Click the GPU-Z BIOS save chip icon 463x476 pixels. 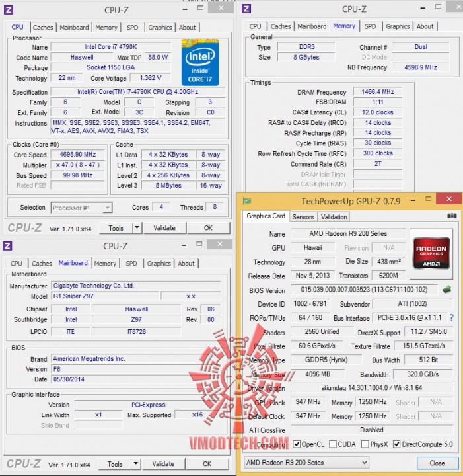447,290
